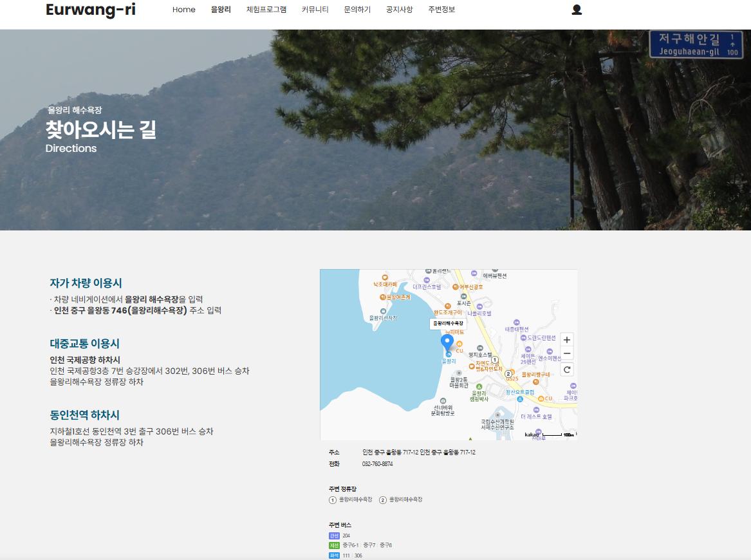Select bus stop marker 1 on the map

coord(494,360)
